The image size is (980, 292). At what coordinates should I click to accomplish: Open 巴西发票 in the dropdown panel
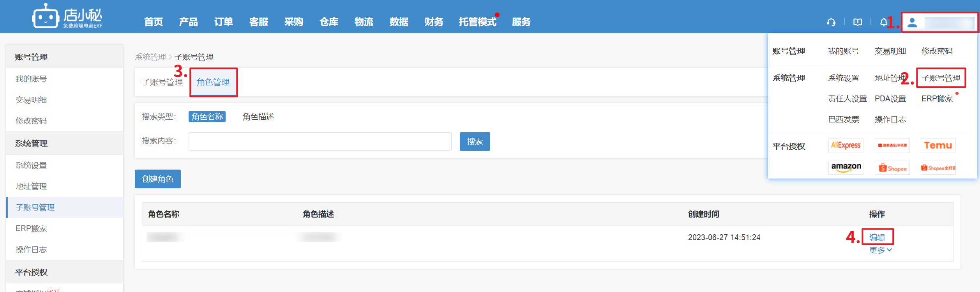pyautogui.click(x=844, y=119)
